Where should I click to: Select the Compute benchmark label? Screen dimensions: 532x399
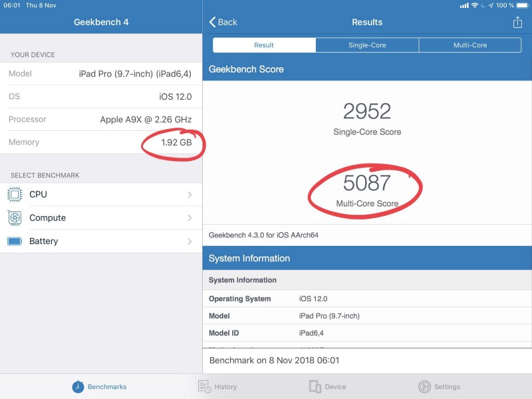pyautogui.click(x=47, y=218)
